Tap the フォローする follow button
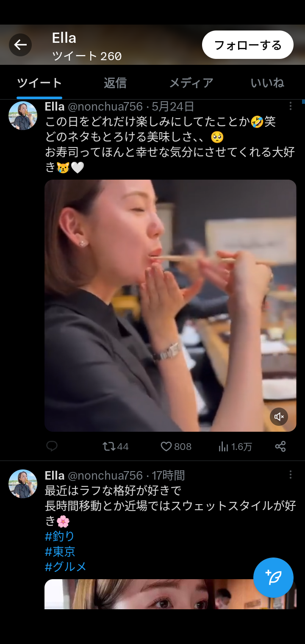Viewport: 305px width, 644px height. point(248,45)
